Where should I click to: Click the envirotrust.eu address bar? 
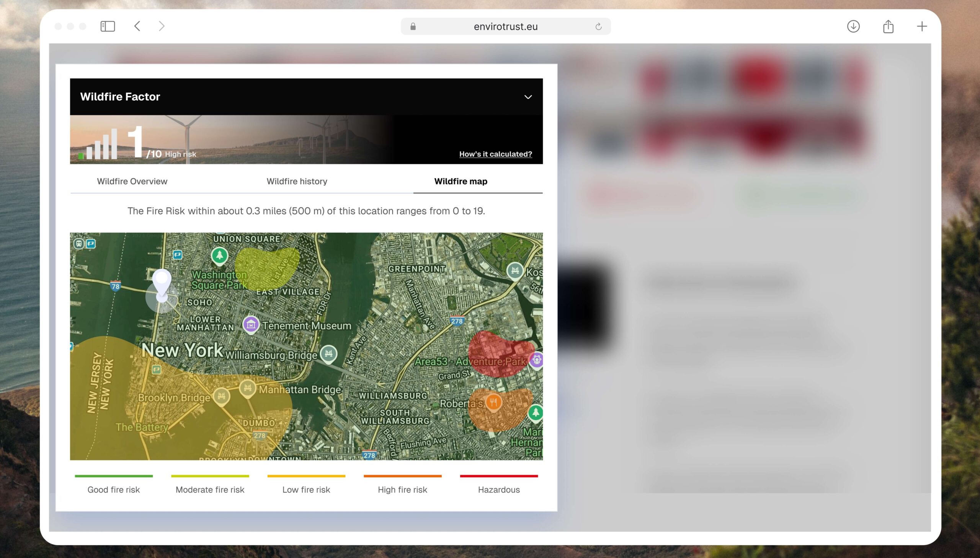pos(505,26)
